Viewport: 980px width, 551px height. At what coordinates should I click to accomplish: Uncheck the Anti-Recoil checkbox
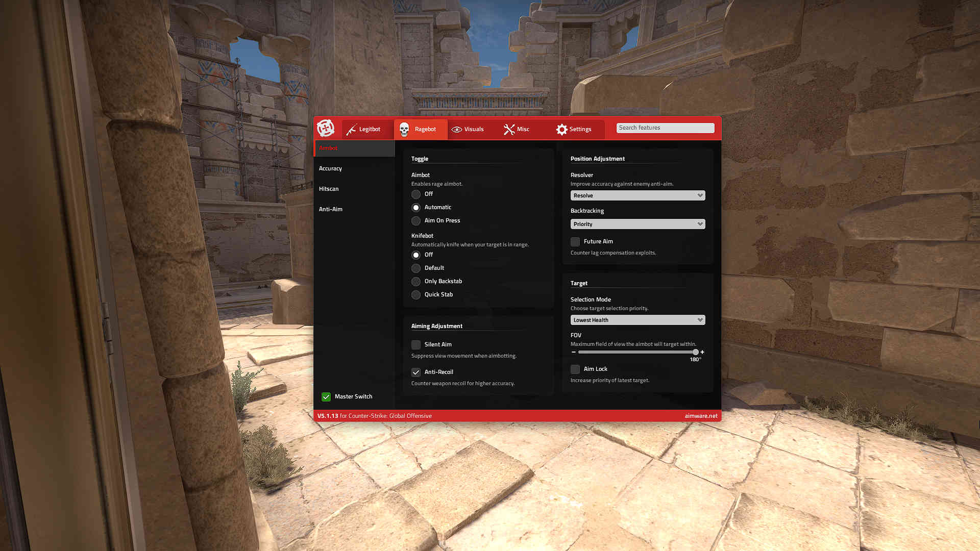416,372
